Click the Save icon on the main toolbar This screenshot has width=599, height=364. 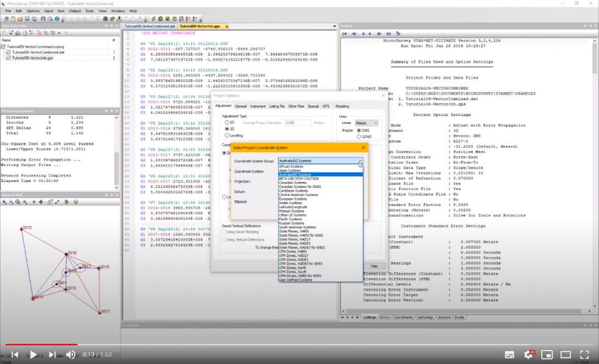[x=27, y=18]
